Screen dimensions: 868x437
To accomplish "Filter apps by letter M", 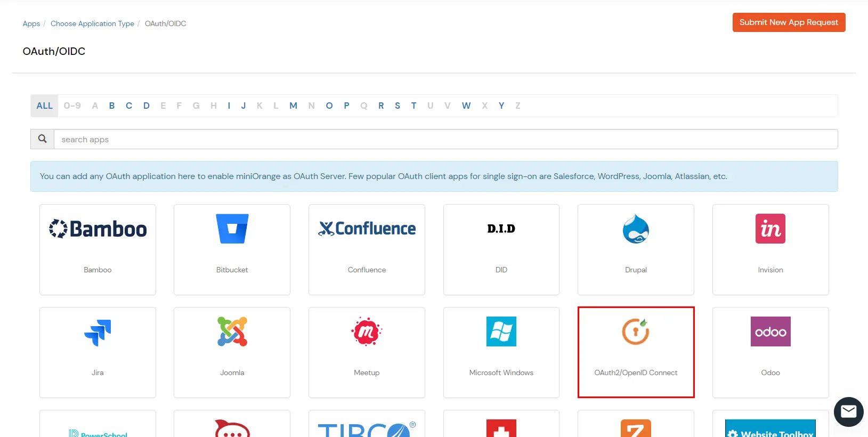I will pyautogui.click(x=293, y=106).
